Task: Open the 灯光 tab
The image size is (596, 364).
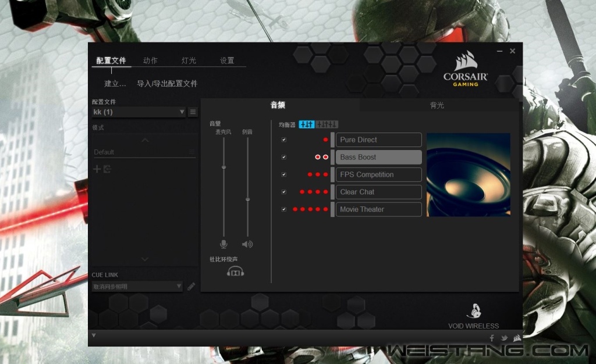Action: pyautogui.click(x=189, y=60)
